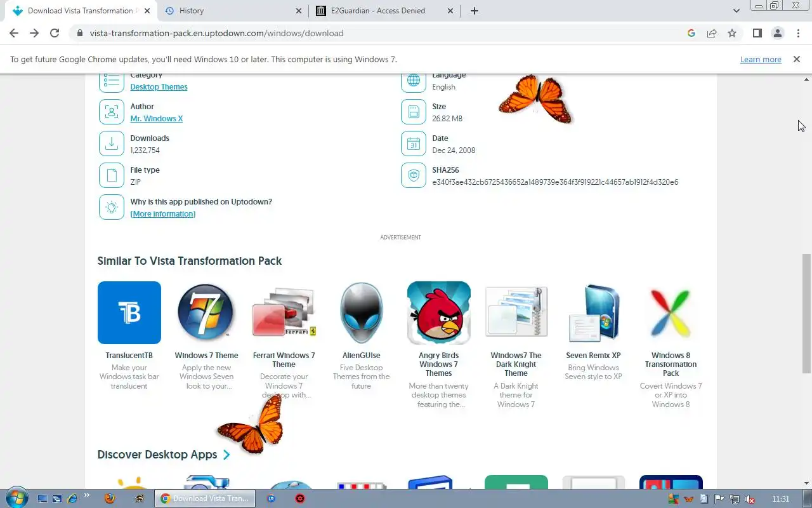Click the lightbulb information icon
812x508 pixels.
coord(112,207)
